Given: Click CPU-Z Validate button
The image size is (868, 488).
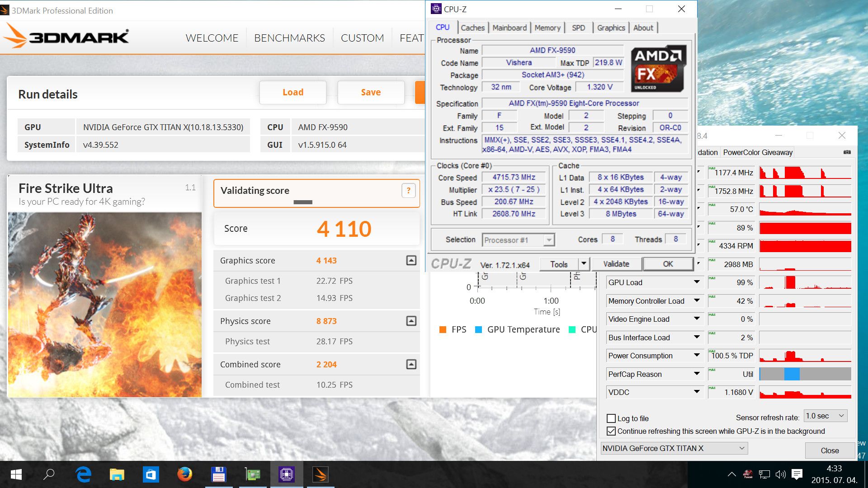Looking at the screenshot, I should coord(616,264).
